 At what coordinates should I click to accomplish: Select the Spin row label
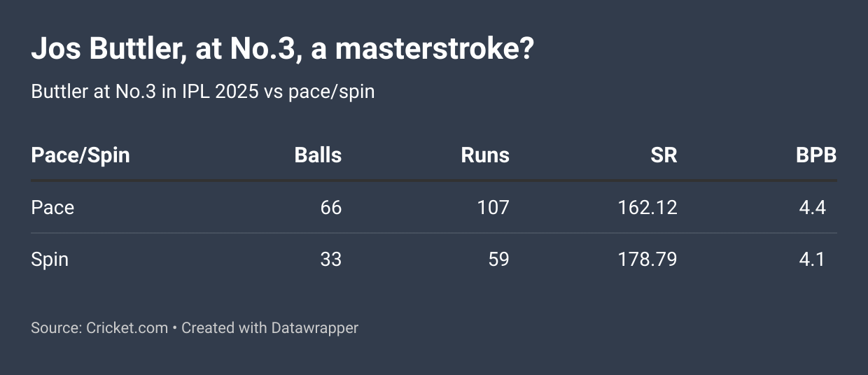(x=50, y=260)
